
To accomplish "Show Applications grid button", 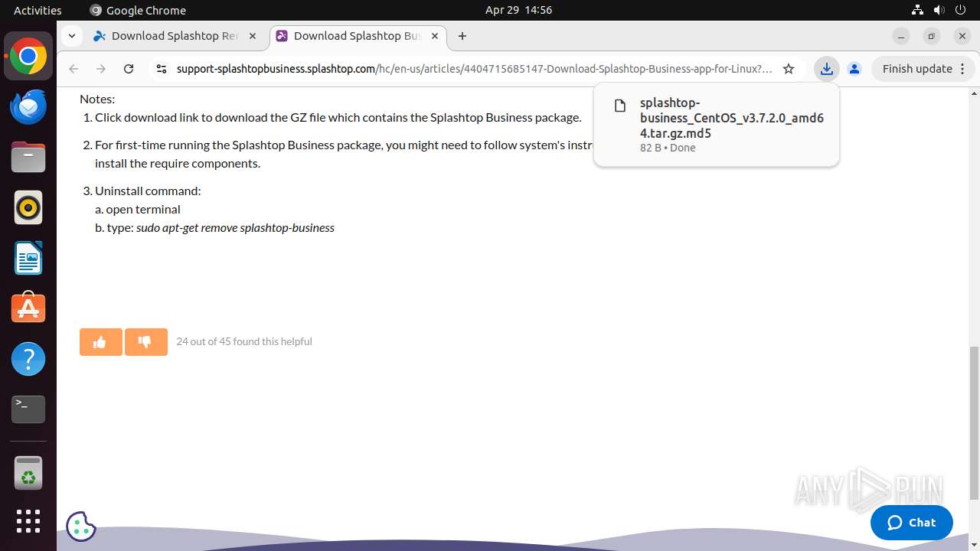I will coord(28,521).
